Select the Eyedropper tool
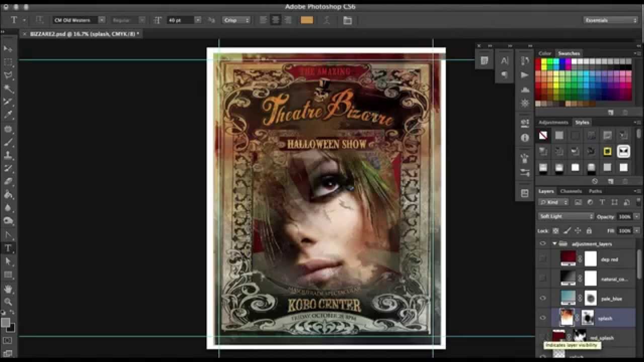Image resolution: width=644 pixels, height=362 pixels. coord(8,115)
